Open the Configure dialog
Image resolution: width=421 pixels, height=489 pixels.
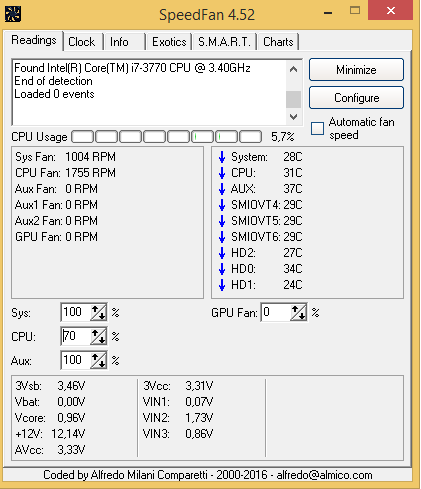[356, 98]
